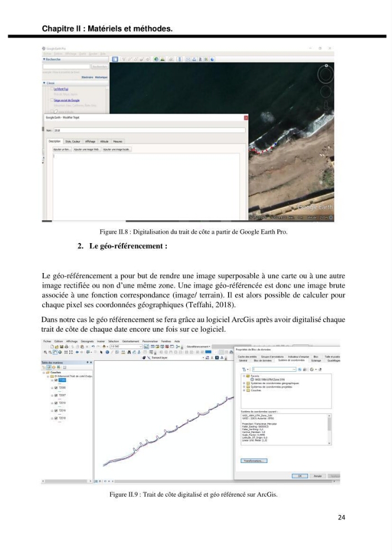Expand the Couches folder in coordinate system tree
Screen dimensions: 392x555
click(x=244, y=390)
